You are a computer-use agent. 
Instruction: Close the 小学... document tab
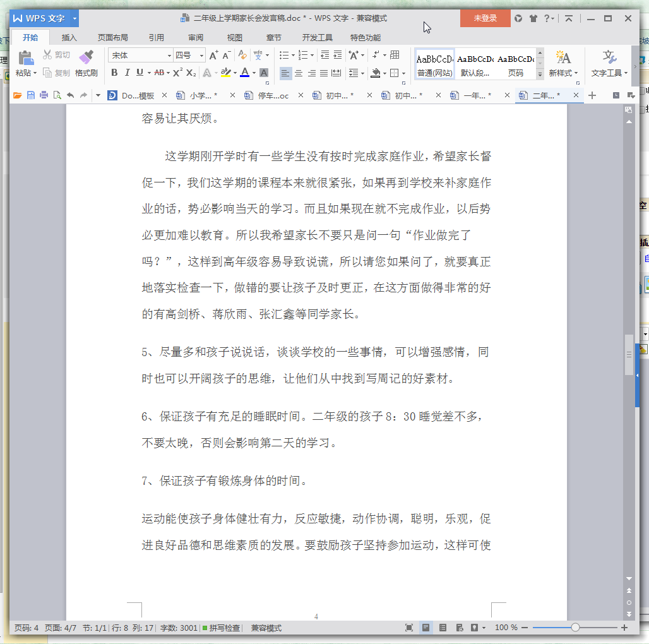coord(232,95)
